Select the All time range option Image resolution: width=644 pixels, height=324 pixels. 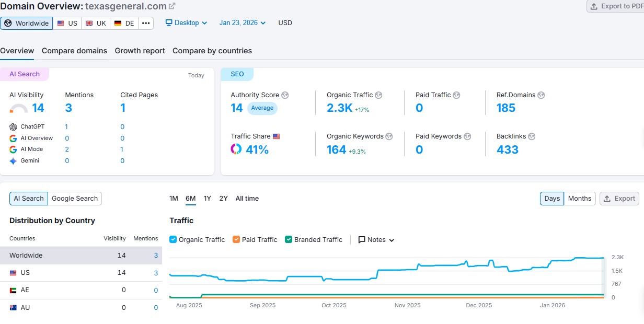coord(247,199)
